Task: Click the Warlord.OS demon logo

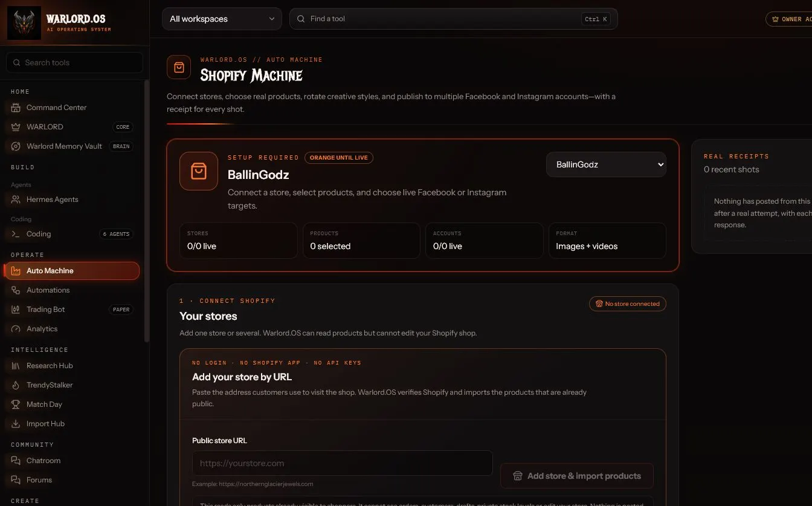Action: click(x=24, y=23)
